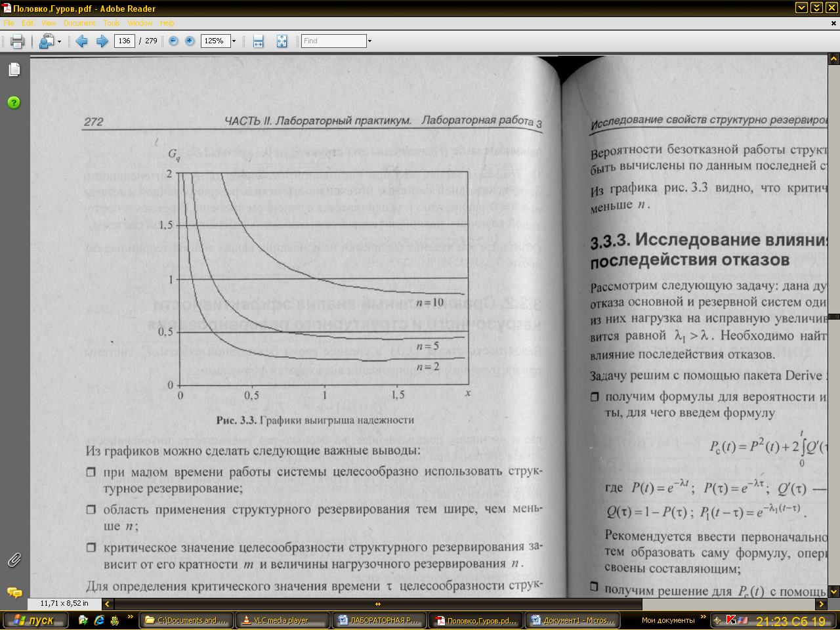Click the page header number 272

point(94,122)
